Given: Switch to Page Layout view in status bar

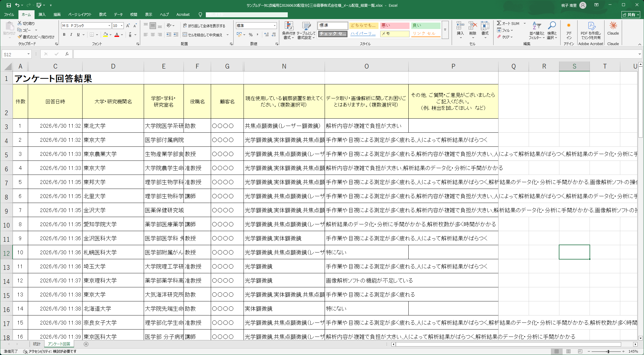Looking at the screenshot, I should click(568, 351).
